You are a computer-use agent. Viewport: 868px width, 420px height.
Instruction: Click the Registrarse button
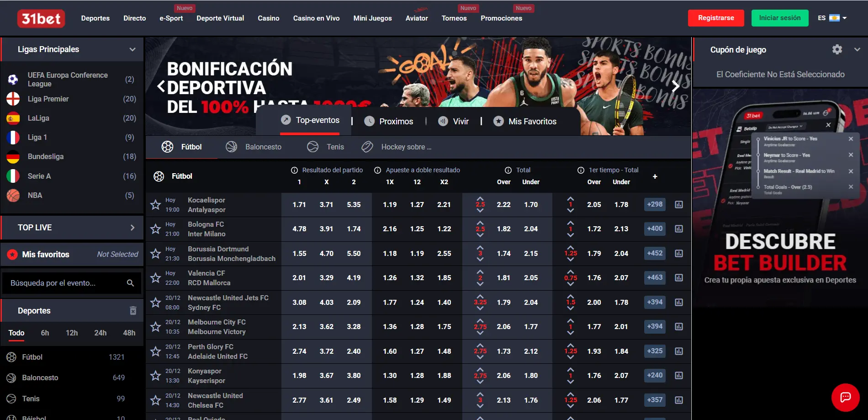pyautogui.click(x=716, y=18)
